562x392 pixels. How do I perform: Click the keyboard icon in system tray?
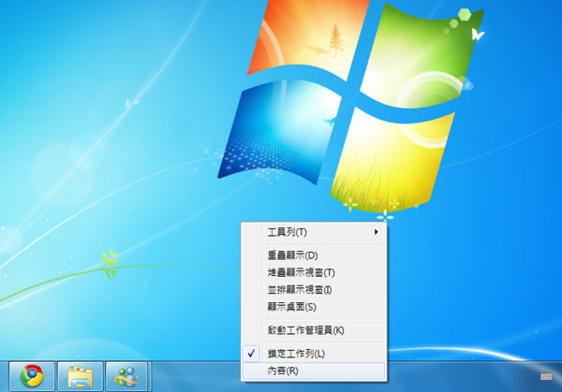tap(546, 375)
